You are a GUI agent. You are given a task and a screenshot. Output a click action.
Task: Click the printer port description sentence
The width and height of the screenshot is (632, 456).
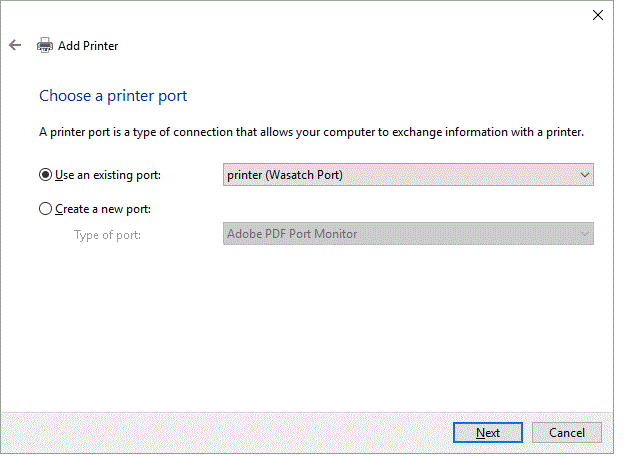[310, 132]
